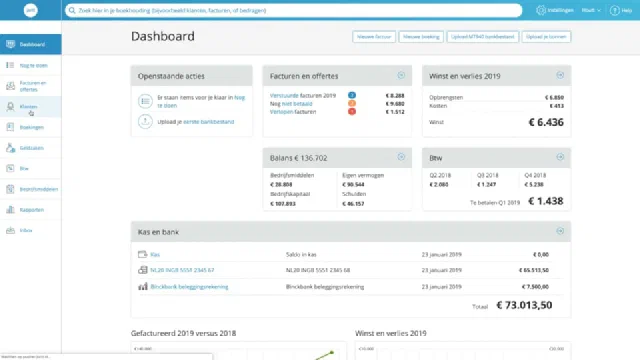Click the Q4 2018 Btw value
Image resolution: width=640 pixels, height=360 pixels.
click(x=534, y=184)
